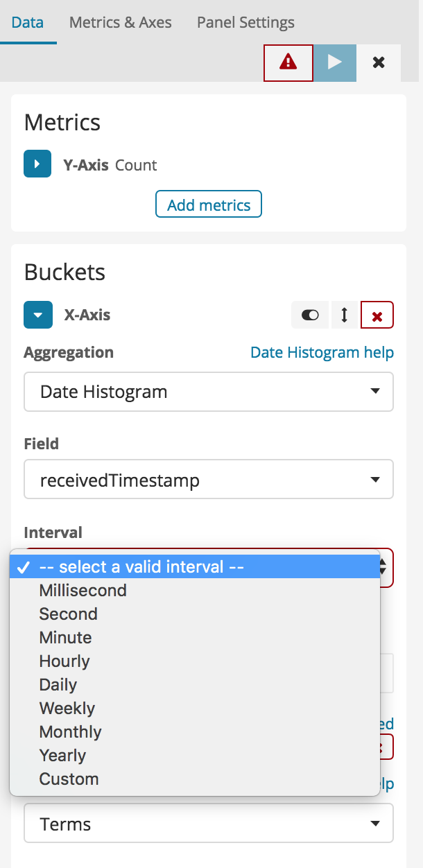Choose the Custom interval option
Viewport: 423px width, 868px height.
pyautogui.click(x=69, y=779)
